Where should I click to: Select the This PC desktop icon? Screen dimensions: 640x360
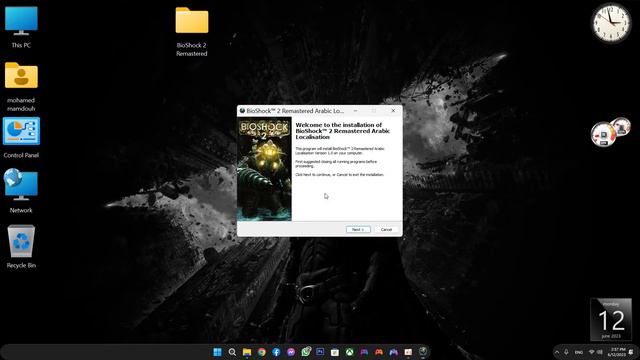[x=21, y=27]
